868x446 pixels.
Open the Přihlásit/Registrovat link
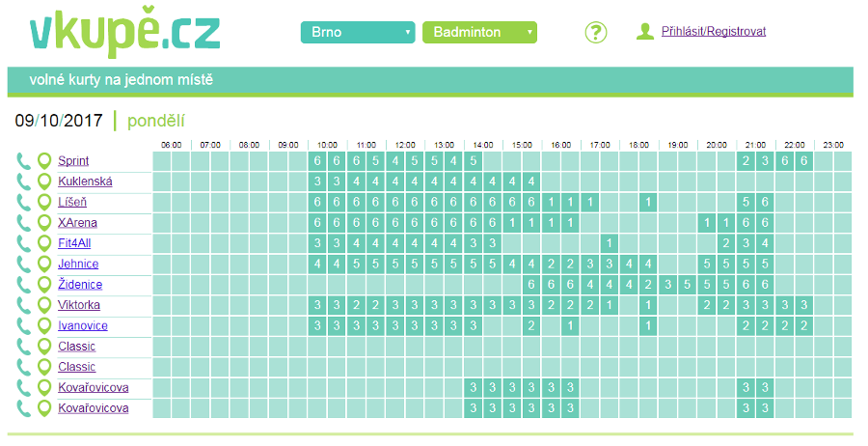[714, 31]
